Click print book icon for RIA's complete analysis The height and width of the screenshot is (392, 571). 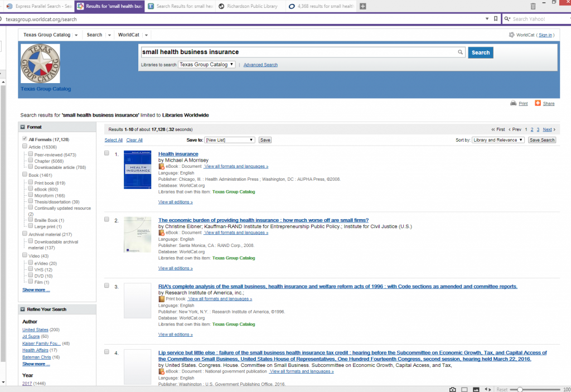coord(161,299)
